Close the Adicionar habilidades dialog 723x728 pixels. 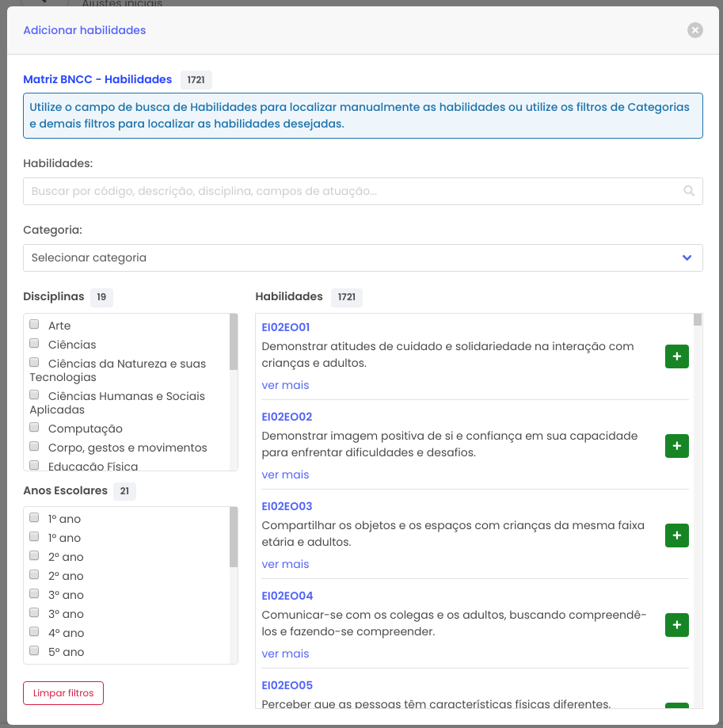click(694, 30)
